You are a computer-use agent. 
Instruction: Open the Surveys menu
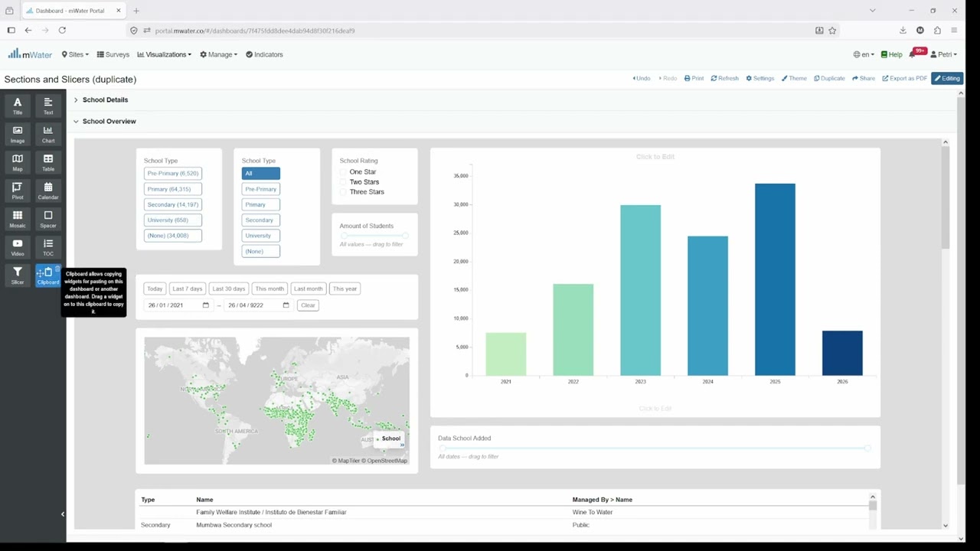point(113,55)
